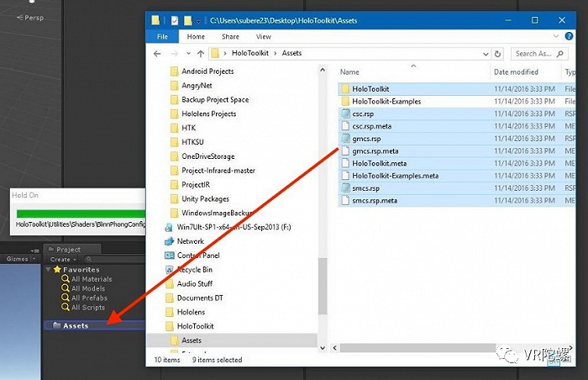Collapse Favorites in Unity Project panel
Image resolution: width=588 pixels, height=380 pixels.
click(49, 269)
